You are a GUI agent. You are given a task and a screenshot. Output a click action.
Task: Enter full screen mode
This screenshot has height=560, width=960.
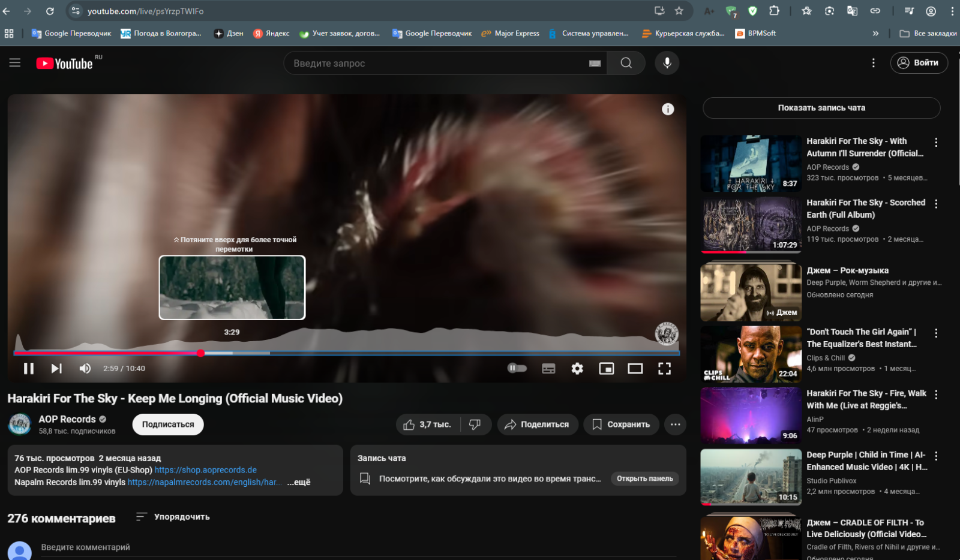coord(664,368)
